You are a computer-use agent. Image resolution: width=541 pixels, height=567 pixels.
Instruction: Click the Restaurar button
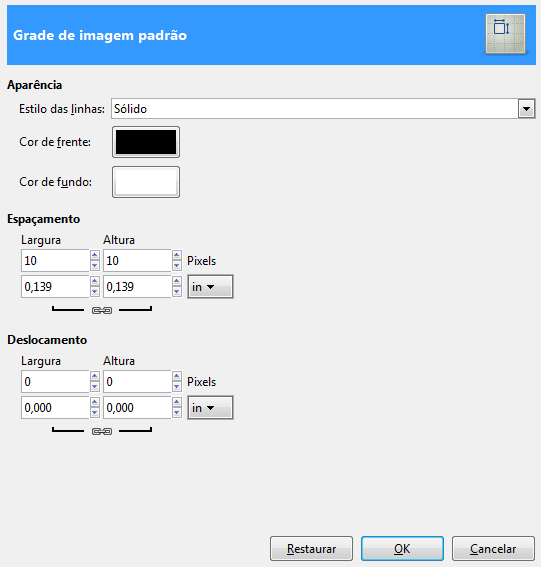(311, 549)
